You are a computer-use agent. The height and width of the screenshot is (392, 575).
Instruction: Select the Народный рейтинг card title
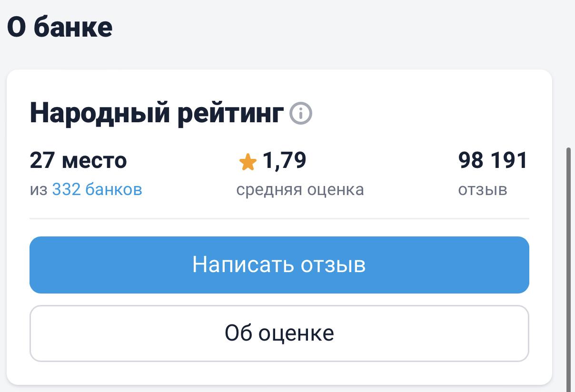(x=157, y=113)
